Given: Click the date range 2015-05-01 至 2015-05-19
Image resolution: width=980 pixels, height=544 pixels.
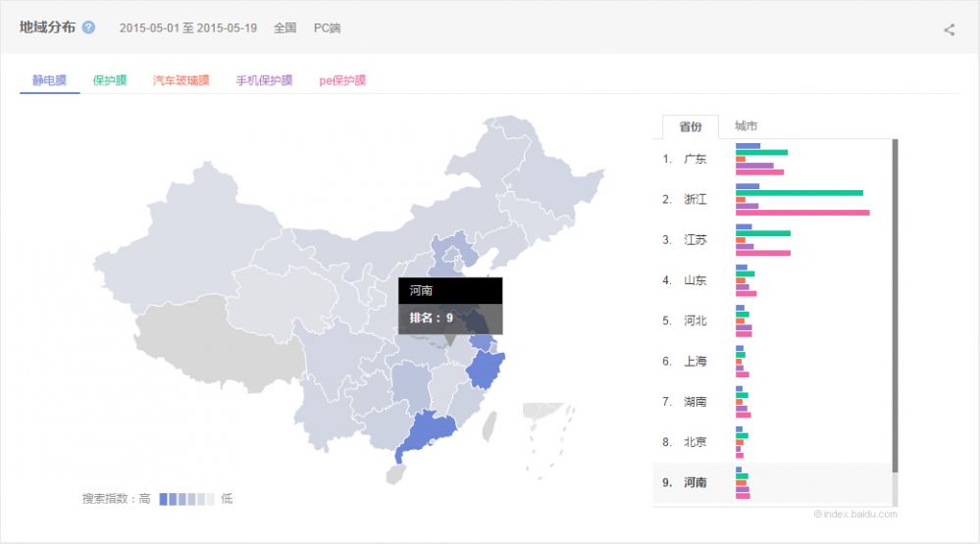Looking at the screenshot, I should click(188, 28).
